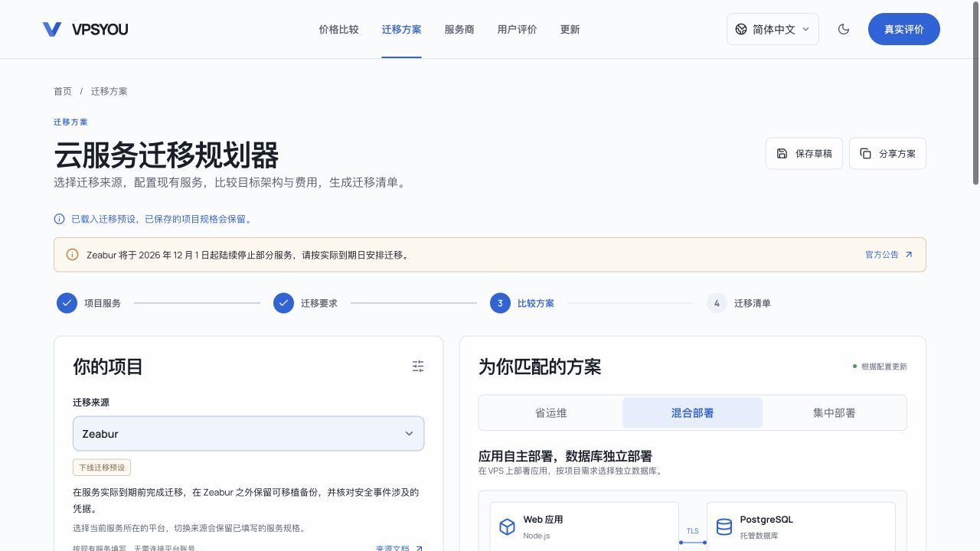Go to the 服务商 nav item
This screenshot has width=980, height=551.
coord(459,29)
